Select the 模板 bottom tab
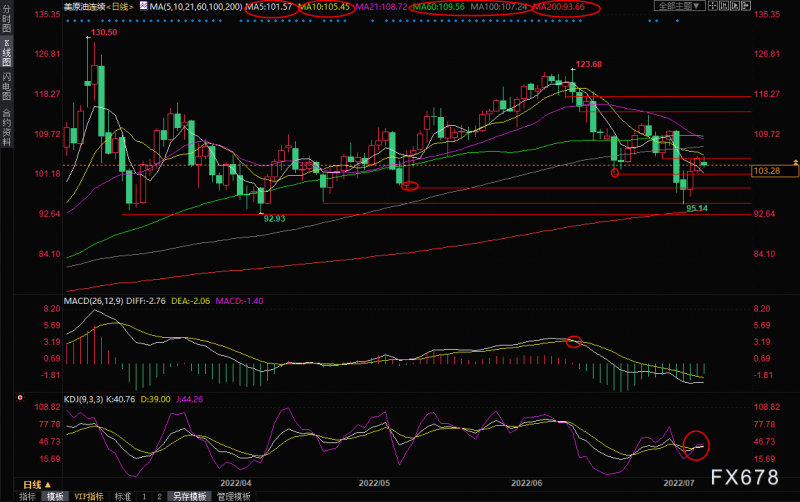This screenshot has width=800, height=502. coord(55,496)
